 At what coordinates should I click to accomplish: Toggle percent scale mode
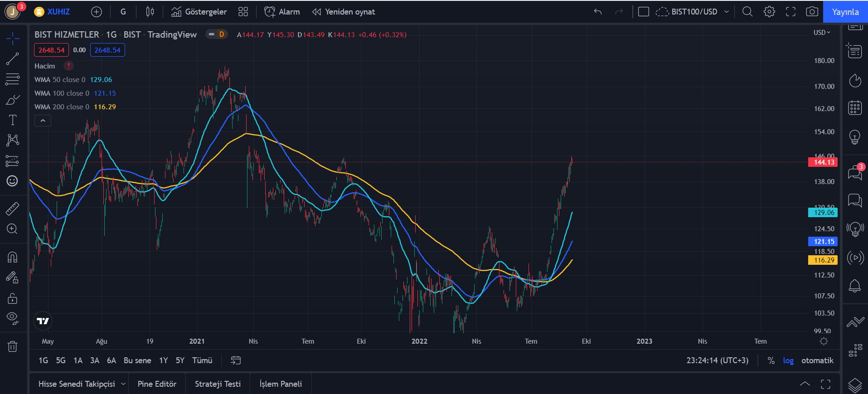[771, 360]
